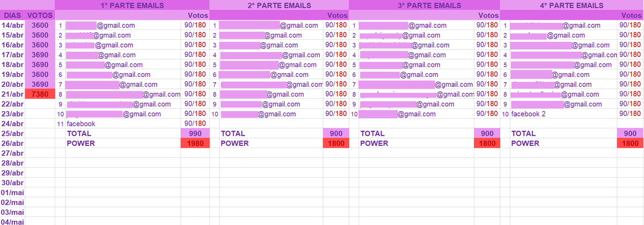Select the '4° PARTE EMAILS' header cell

pos(572,5)
